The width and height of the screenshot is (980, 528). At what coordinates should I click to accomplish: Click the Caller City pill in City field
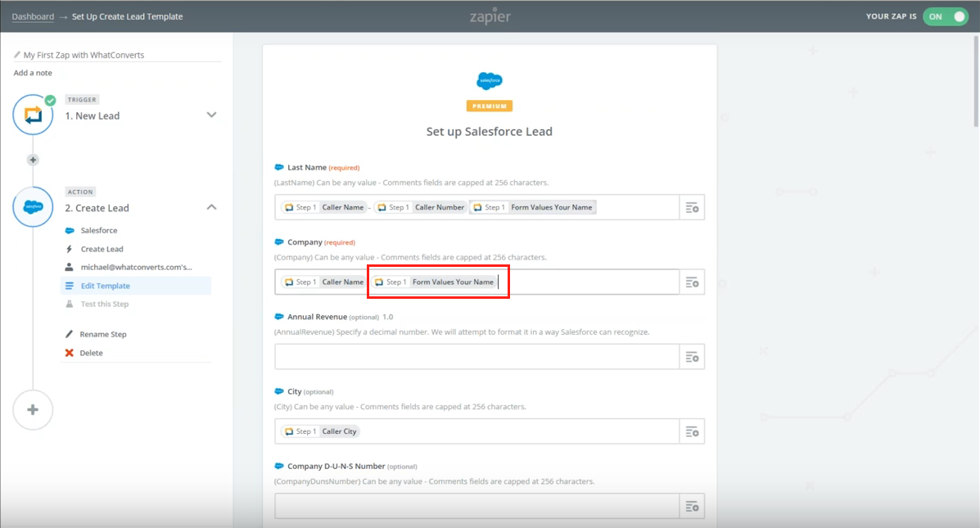321,431
